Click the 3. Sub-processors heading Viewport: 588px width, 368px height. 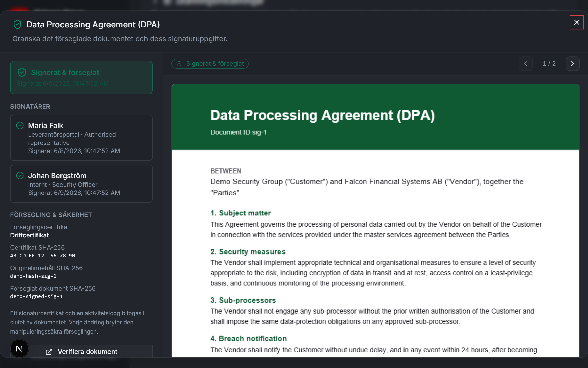coord(243,300)
